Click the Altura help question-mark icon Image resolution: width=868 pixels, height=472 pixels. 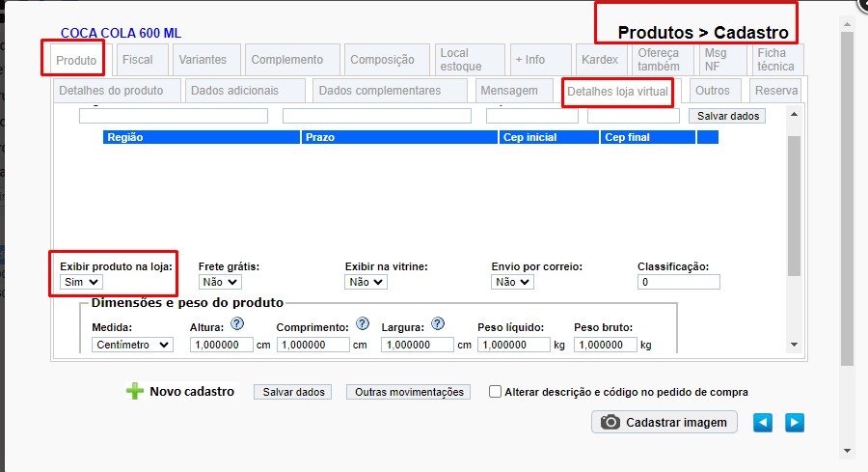[x=236, y=324]
